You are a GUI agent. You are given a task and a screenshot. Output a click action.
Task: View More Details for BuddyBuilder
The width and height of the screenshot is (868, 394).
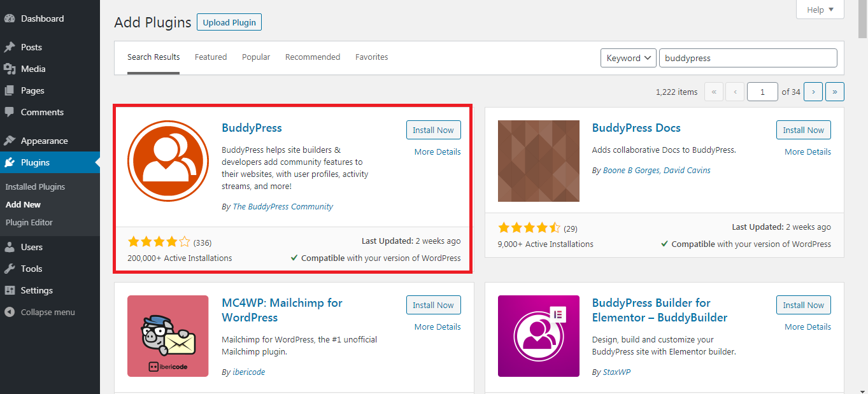[x=808, y=327]
